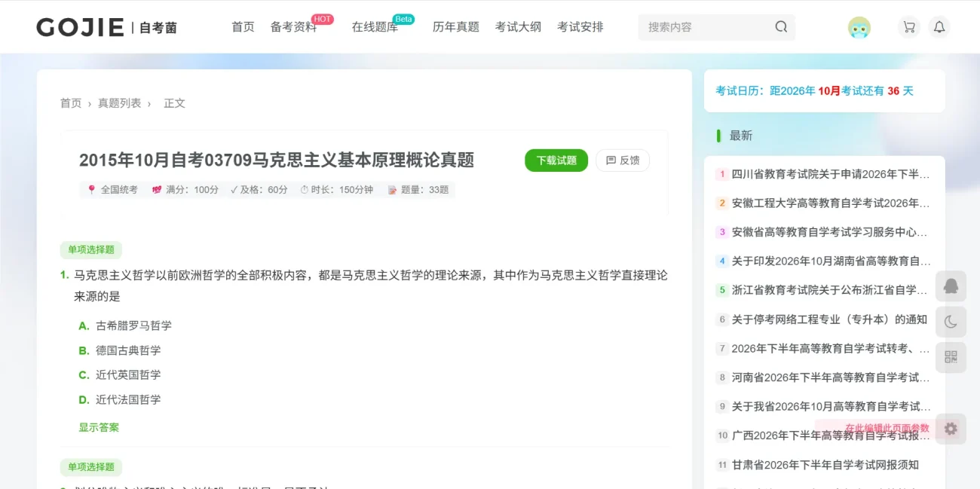Click the green 下载试题 button

[556, 160]
